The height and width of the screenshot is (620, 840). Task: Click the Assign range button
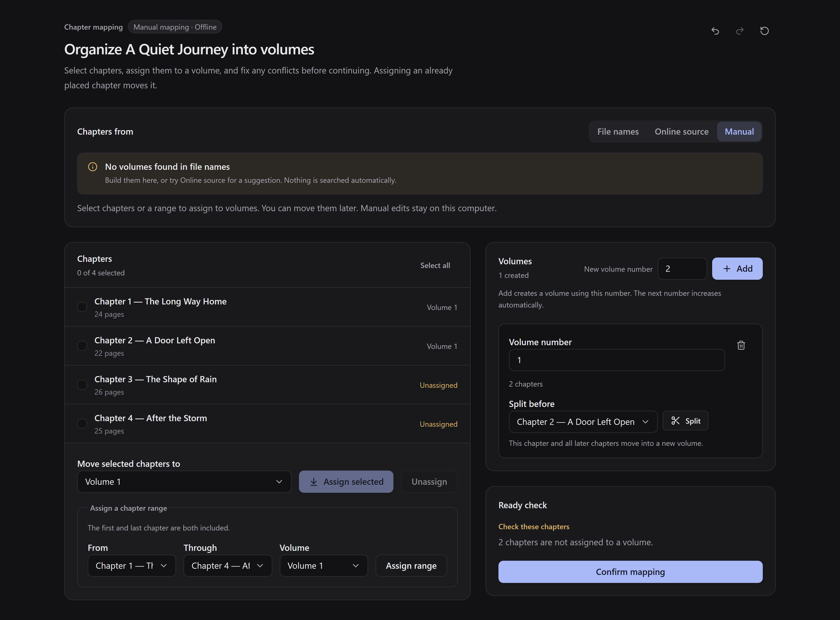(411, 566)
